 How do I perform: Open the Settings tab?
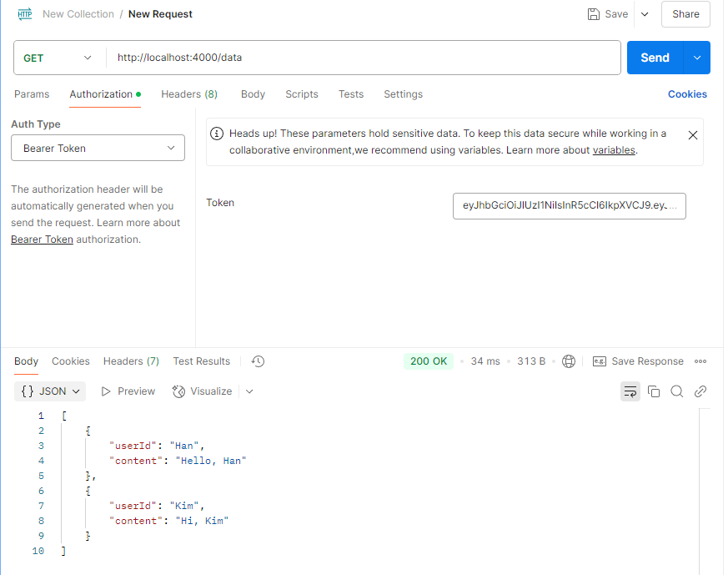[x=403, y=94]
